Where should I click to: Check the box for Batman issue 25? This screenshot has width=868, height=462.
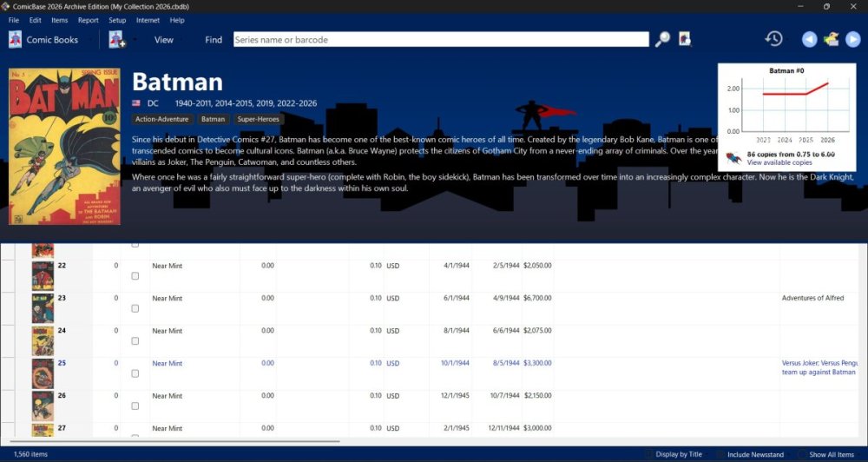coord(135,373)
